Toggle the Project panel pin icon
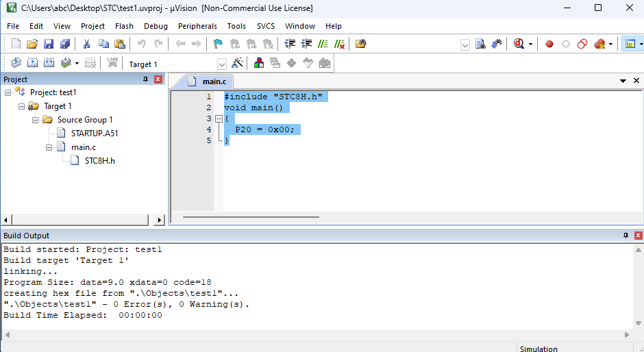The height and width of the screenshot is (352, 644). pyautogui.click(x=145, y=79)
